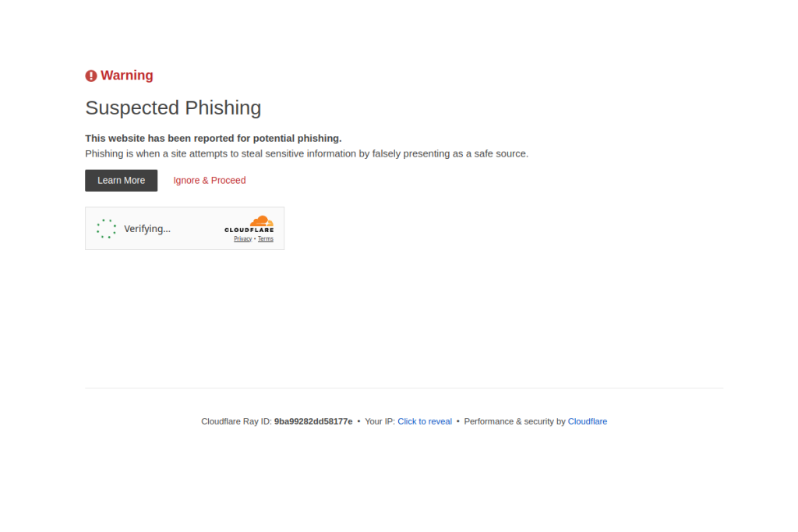Viewport: 798px width, 532px height.
Task: Click the Ray ID value 9ba99282dd58177e
Action: [x=313, y=421]
